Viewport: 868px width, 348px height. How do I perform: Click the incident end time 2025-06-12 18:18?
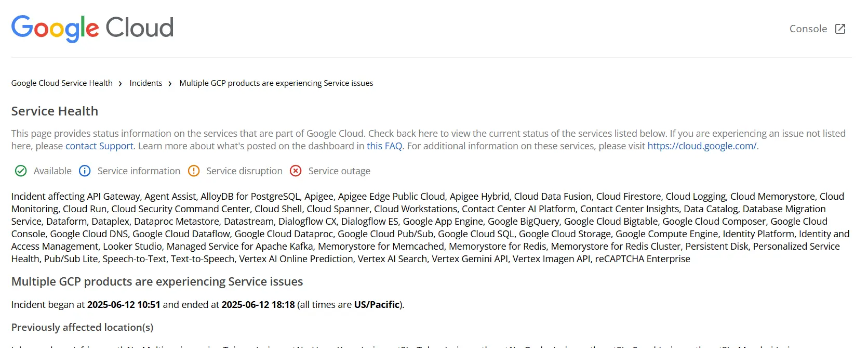258,305
